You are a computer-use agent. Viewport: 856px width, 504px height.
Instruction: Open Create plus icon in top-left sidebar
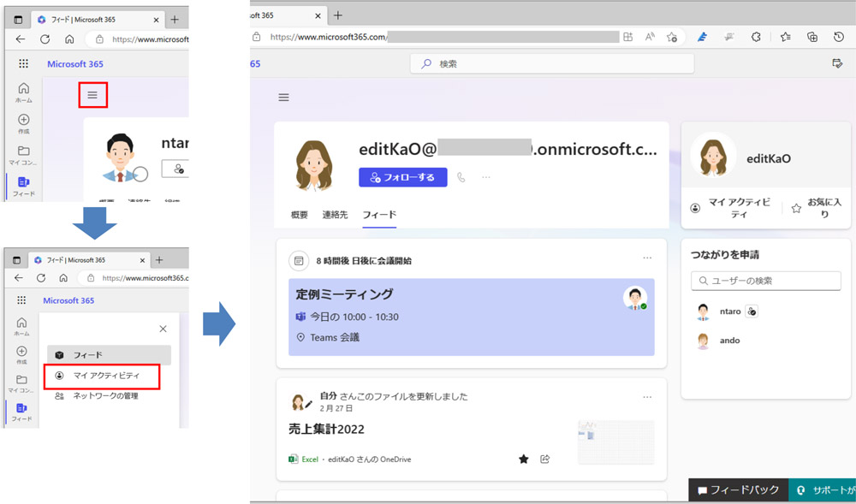[23, 123]
